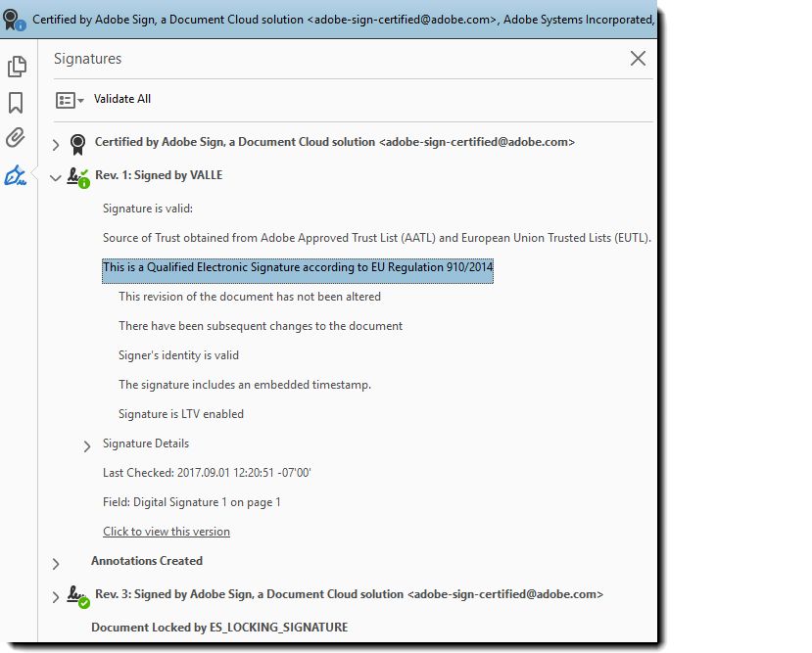Select the Signatures pen panel icon
Screen dimensions: 812x653
coord(16,175)
